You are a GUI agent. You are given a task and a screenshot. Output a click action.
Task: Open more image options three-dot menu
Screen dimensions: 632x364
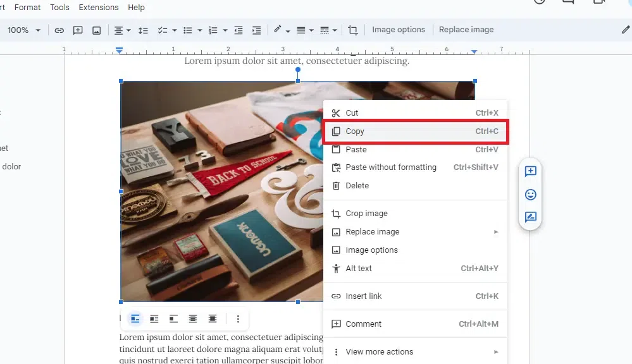(238, 319)
